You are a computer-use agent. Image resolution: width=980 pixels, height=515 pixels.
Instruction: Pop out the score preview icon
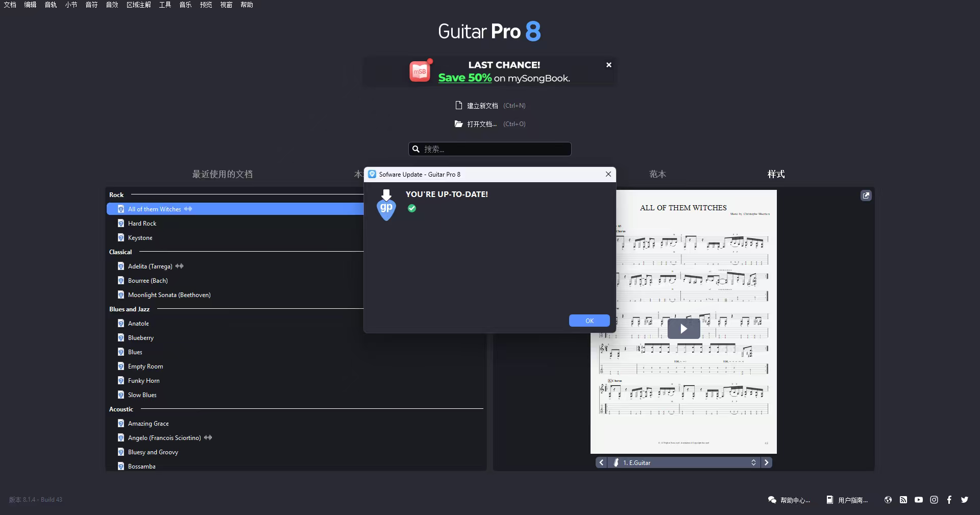click(866, 195)
